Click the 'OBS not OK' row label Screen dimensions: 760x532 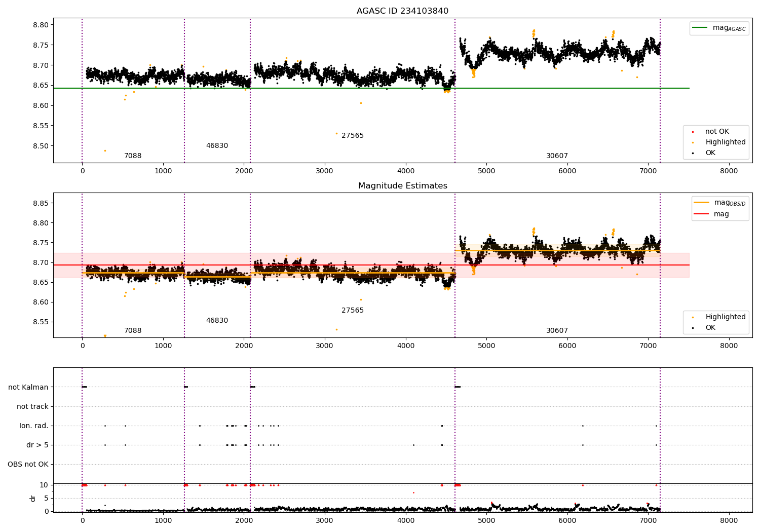click(x=28, y=465)
